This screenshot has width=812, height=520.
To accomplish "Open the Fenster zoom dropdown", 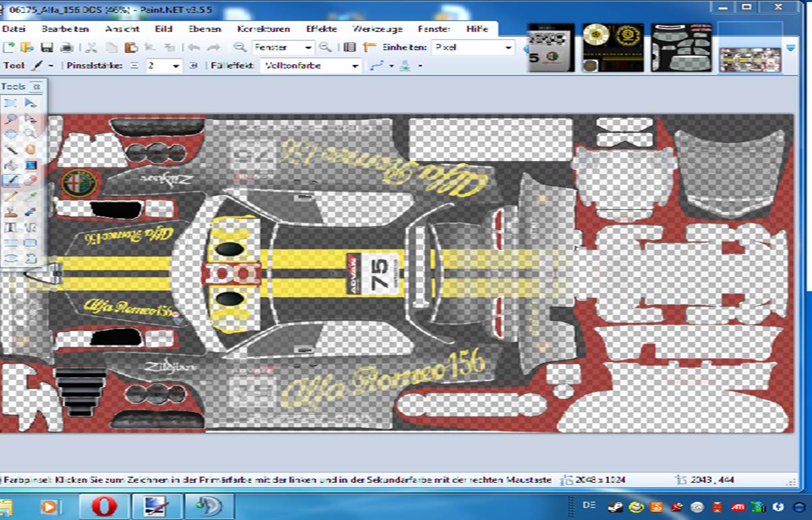I will tap(308, 47).
